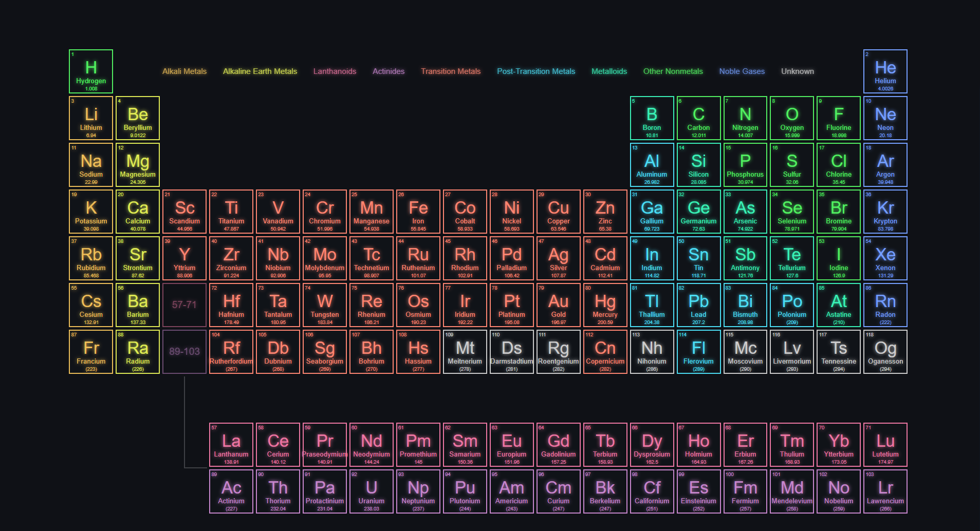Click the Titanium element tile
The image size is (980, 531).
231,212
